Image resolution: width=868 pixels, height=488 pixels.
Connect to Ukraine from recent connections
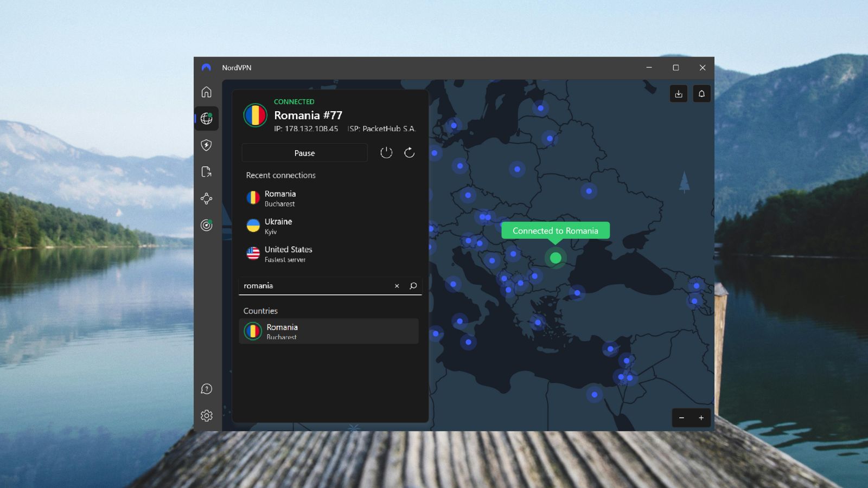pyautogui.click(x=304, y=226)
